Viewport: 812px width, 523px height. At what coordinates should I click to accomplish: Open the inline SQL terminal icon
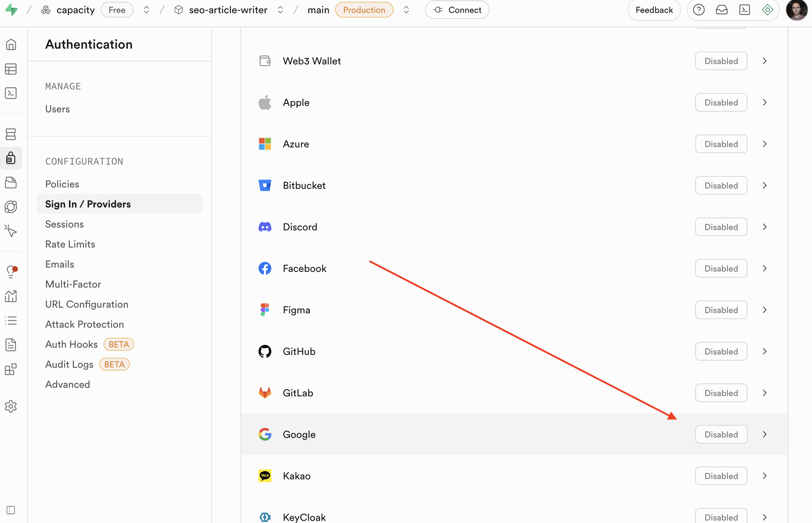coord(745,10)
